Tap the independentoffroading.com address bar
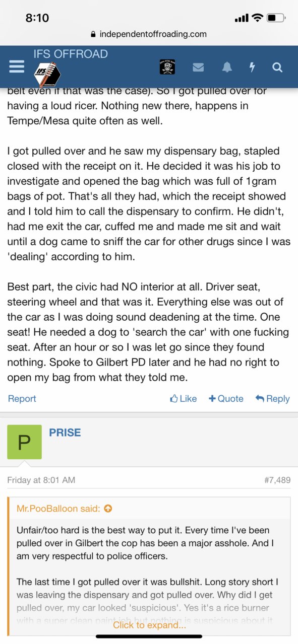The image size is (298, 644). (149, 34)
